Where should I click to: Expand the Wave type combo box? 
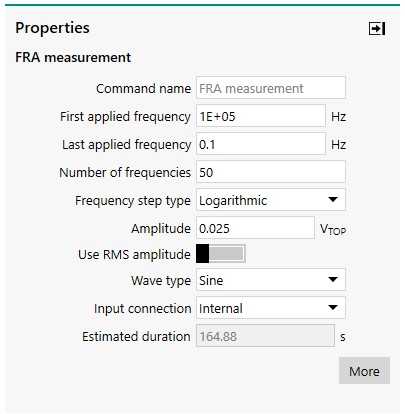coord(271,280)
